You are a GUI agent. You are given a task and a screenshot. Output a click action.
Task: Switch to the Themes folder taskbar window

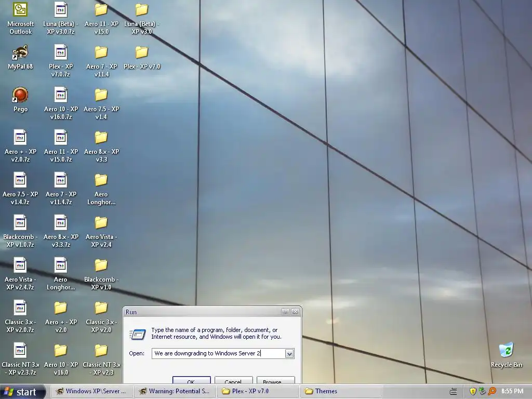(341, 391)
